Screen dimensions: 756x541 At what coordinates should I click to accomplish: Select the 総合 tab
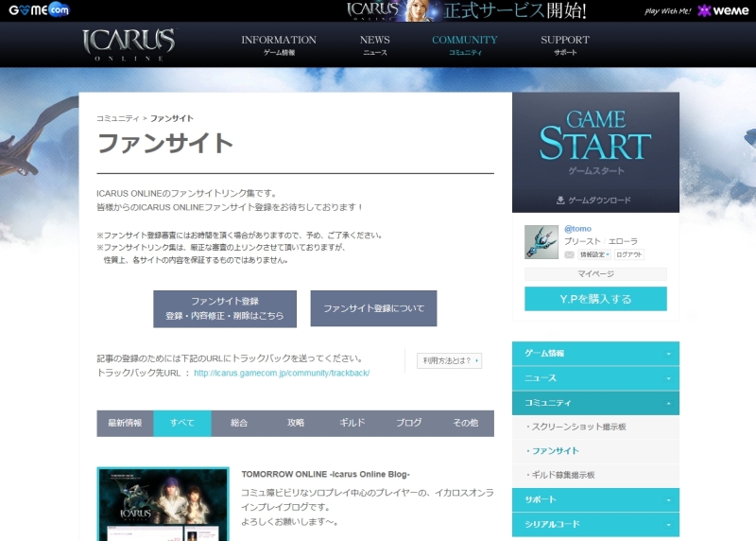[x=239, y=423]
